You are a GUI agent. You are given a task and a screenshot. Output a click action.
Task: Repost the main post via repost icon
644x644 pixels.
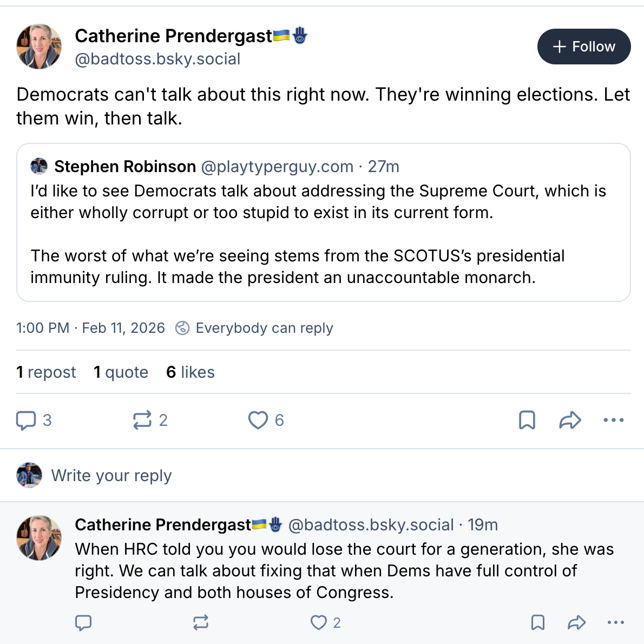click(142, 420)
